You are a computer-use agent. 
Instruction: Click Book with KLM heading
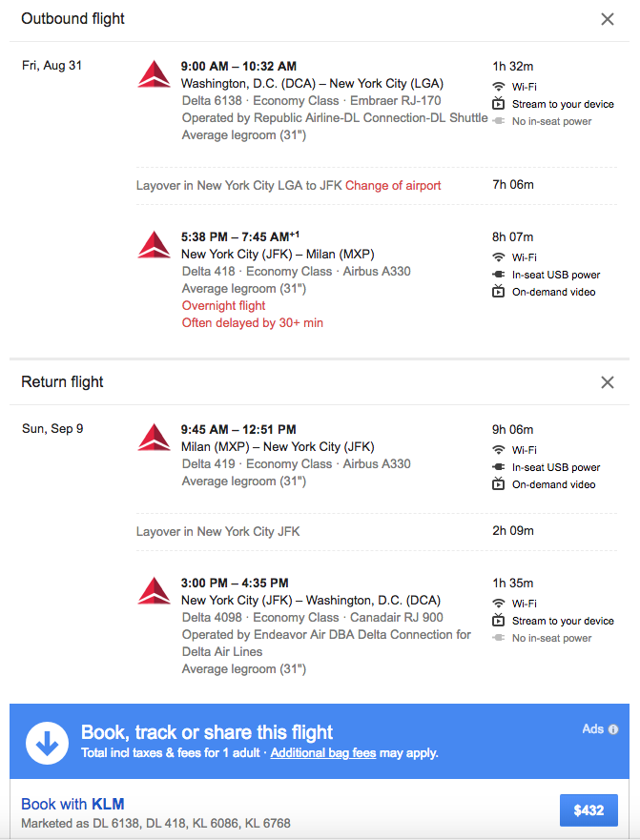click(x=72, y=804)
